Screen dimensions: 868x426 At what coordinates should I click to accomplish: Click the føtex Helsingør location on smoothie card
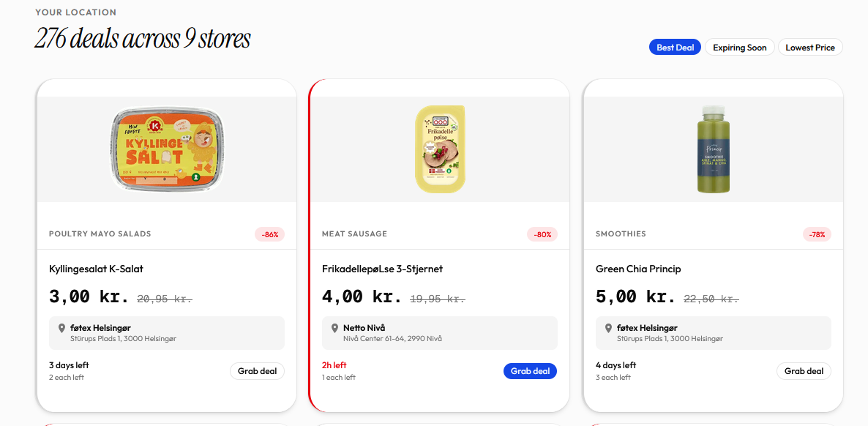[713, 333]
